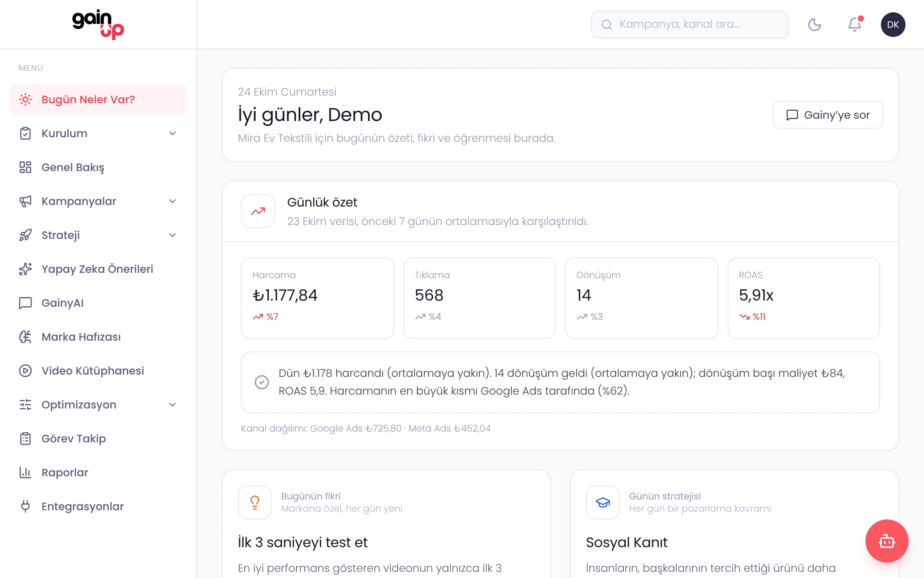The width and height of the screenshot is (924, 578).
Task: Click the chat bubble icon next to GainyAI
Action: 25,303
